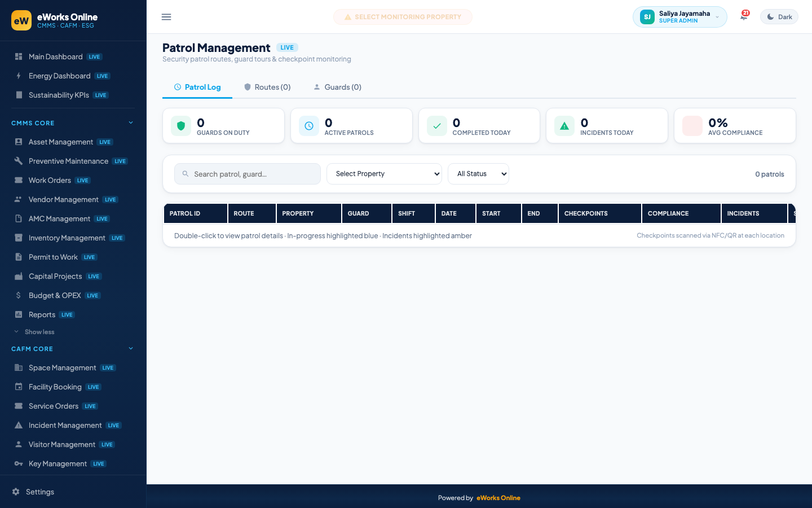Switch to the Guards tab

click(x=337, y=87)
